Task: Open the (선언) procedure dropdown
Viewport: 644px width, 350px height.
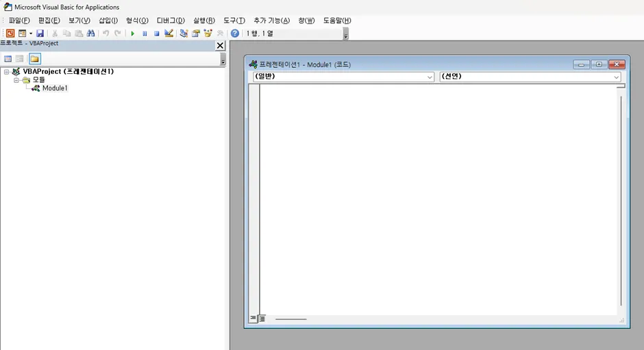Action: click(530, 77)
